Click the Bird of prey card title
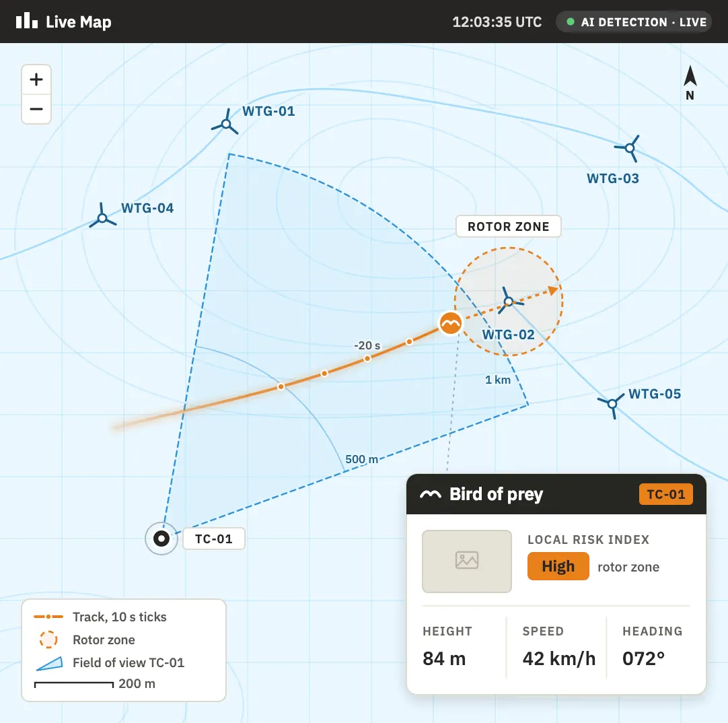This screenshot has width=728, height=723. [x=496, y=494]
